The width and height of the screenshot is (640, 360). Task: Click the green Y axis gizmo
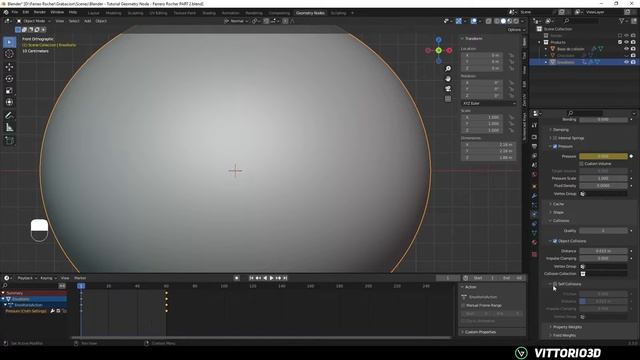tap(438, 50)
